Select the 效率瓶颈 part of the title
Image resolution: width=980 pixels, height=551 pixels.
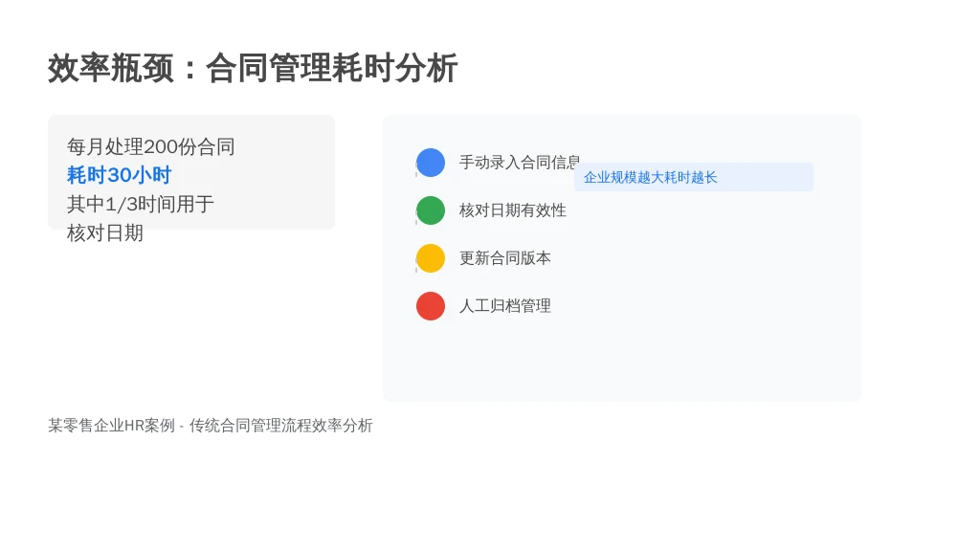pyautogui.click(x=111, y=68)
